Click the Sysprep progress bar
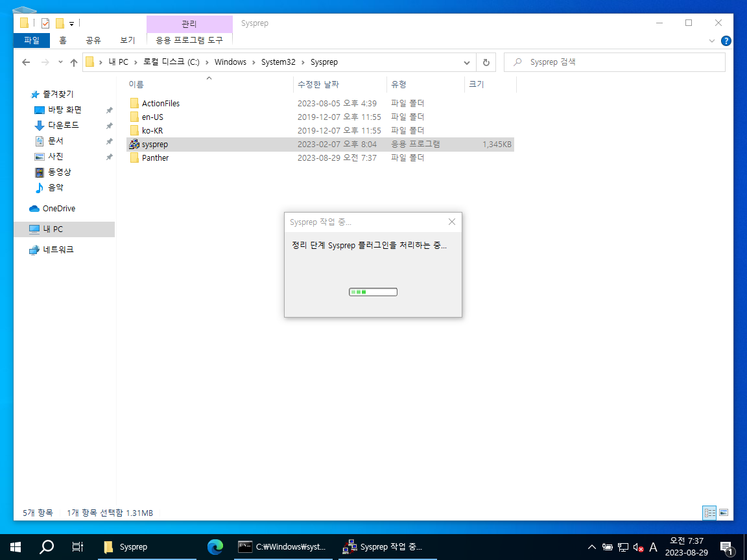 pyautogui.click(x=373, y=292)
